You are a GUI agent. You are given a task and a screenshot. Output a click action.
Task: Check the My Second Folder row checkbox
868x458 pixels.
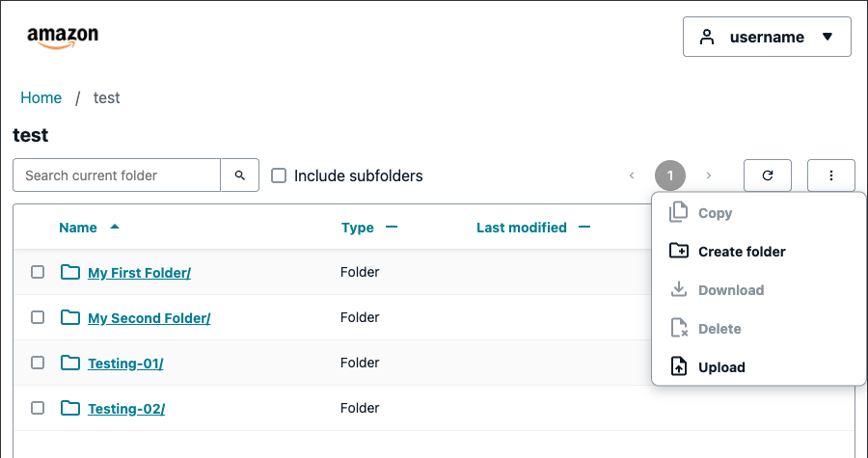(x=38, y=317)
